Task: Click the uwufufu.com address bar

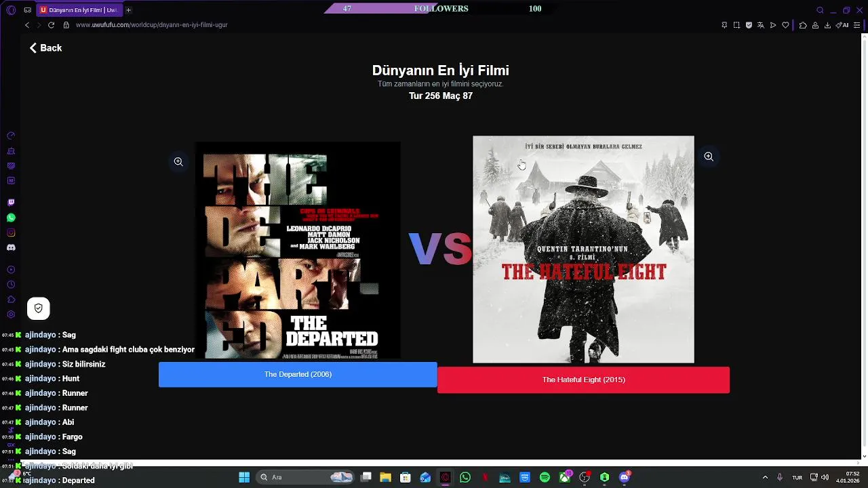Action: (x=151, y=25)
